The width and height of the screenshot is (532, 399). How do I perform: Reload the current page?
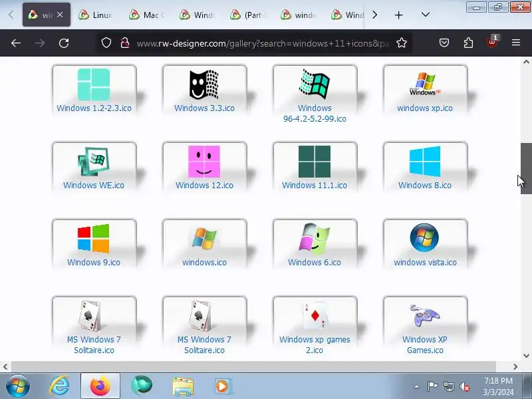point(64,43)
